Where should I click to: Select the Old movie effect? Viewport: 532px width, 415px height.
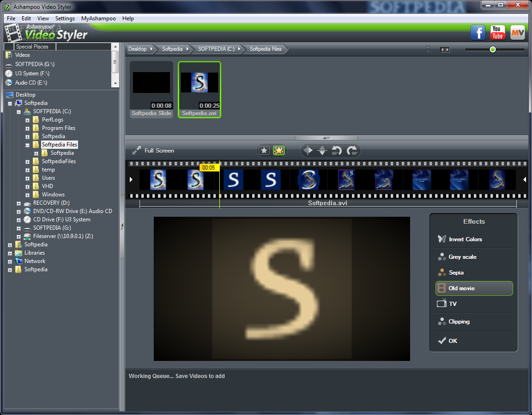point(474,288)
